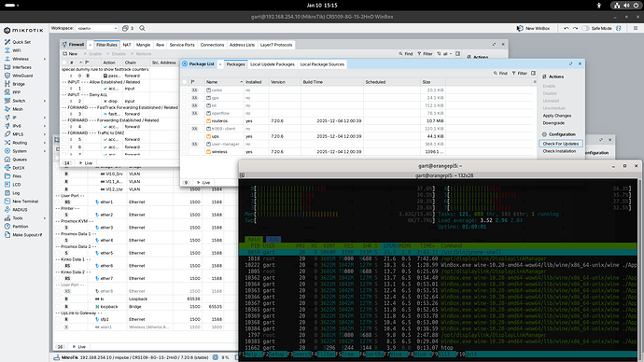
Task: Tick the checkbox for the routeros package
Action: [185, 121]
